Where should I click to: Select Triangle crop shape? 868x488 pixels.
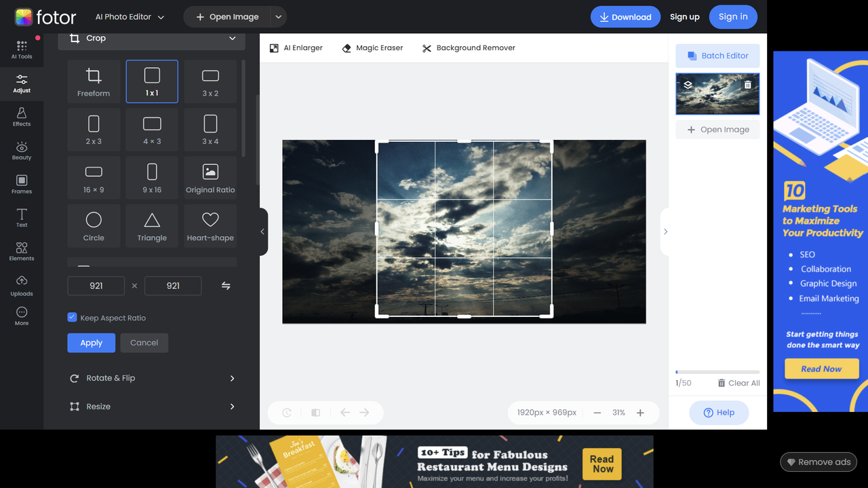click(152, 226)
